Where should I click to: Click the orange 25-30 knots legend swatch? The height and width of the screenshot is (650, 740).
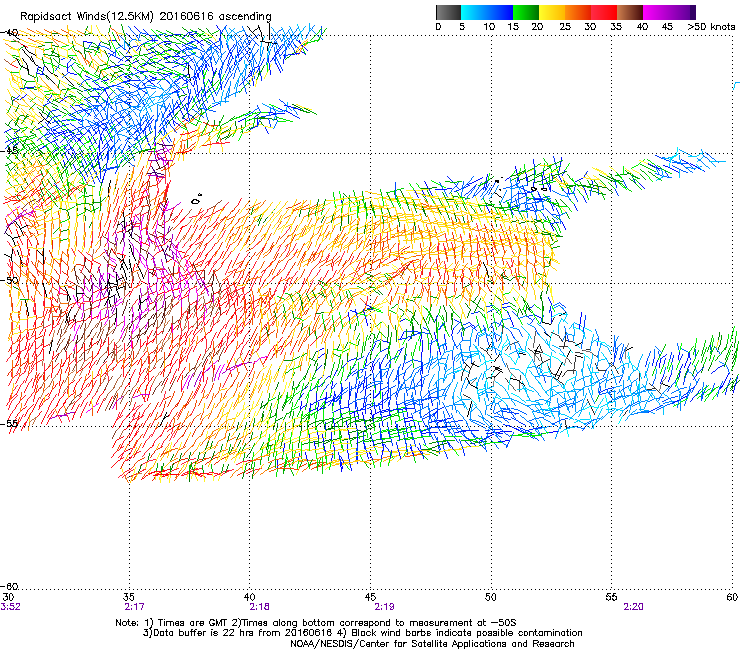[578, 12]
